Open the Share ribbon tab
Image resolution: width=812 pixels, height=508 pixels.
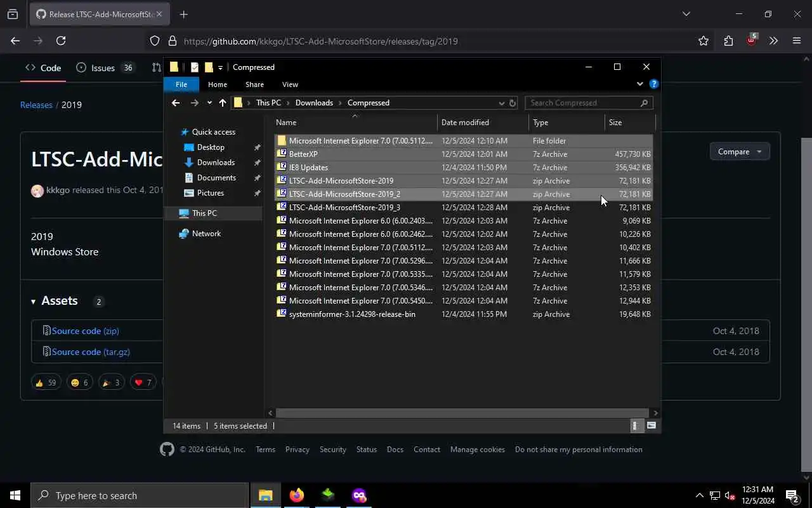tap(254, 84)
